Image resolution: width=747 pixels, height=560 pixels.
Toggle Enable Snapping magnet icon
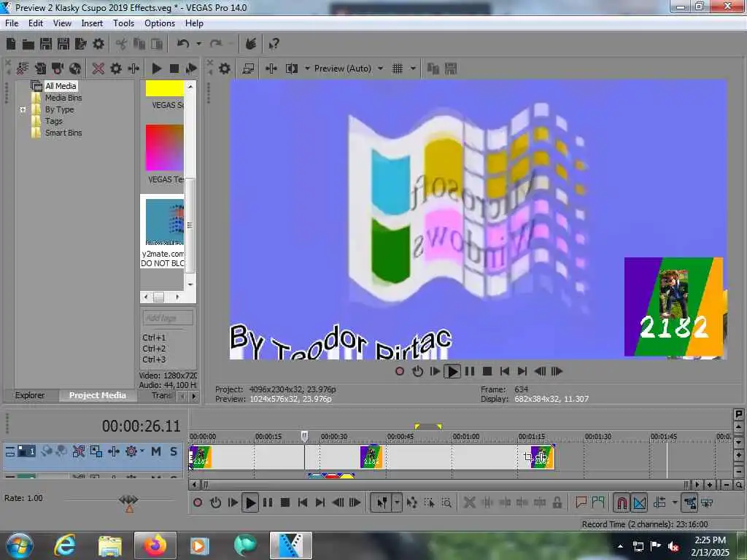pyautogui.click(x=622, y=502)
